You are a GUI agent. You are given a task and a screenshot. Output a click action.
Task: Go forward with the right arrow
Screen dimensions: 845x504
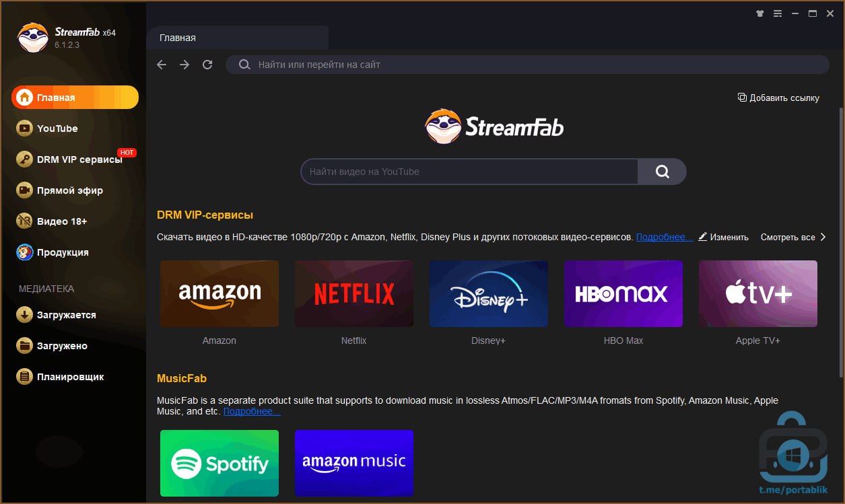(x=184, y=65)
